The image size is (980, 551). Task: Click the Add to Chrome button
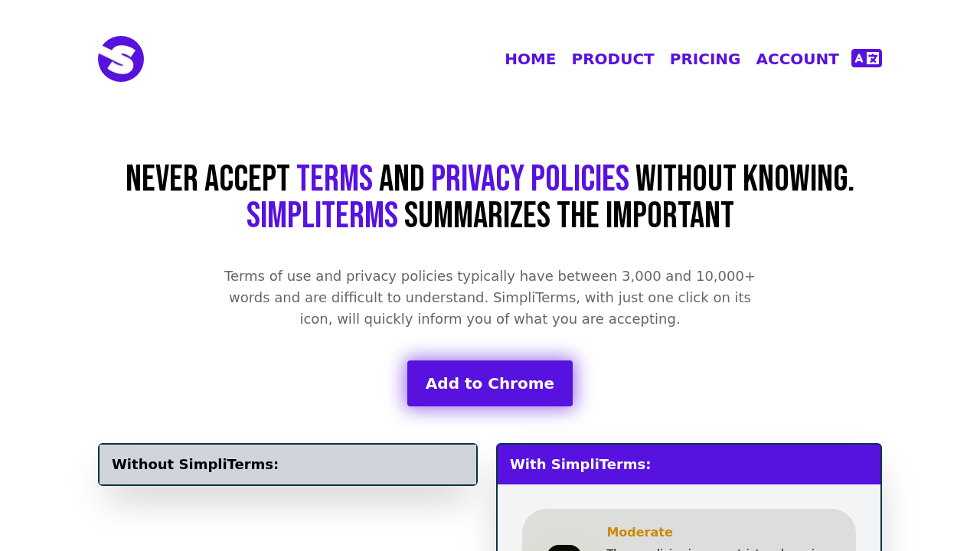pos(489,382)
